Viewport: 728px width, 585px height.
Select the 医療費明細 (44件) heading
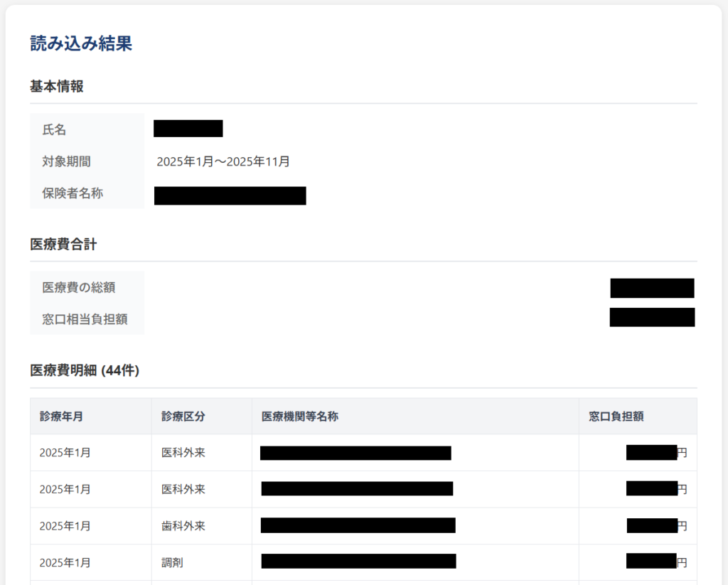click(x=85, y=370)
